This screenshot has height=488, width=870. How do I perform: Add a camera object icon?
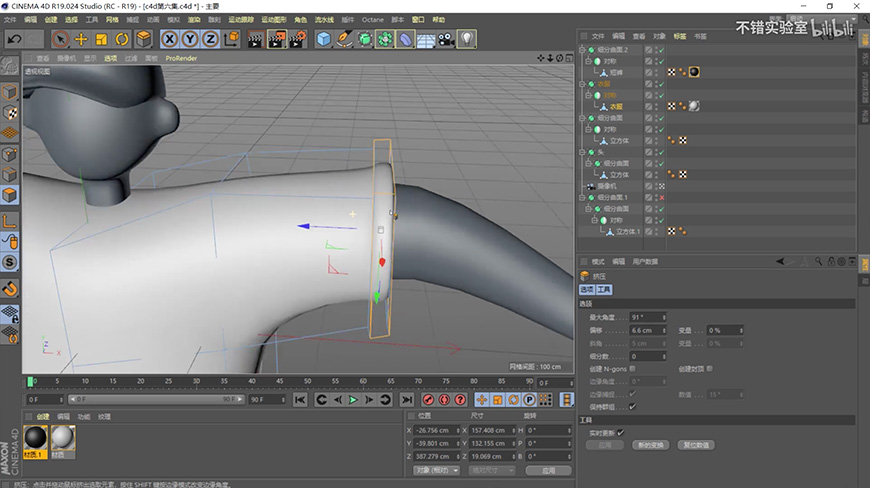point(446,39)
